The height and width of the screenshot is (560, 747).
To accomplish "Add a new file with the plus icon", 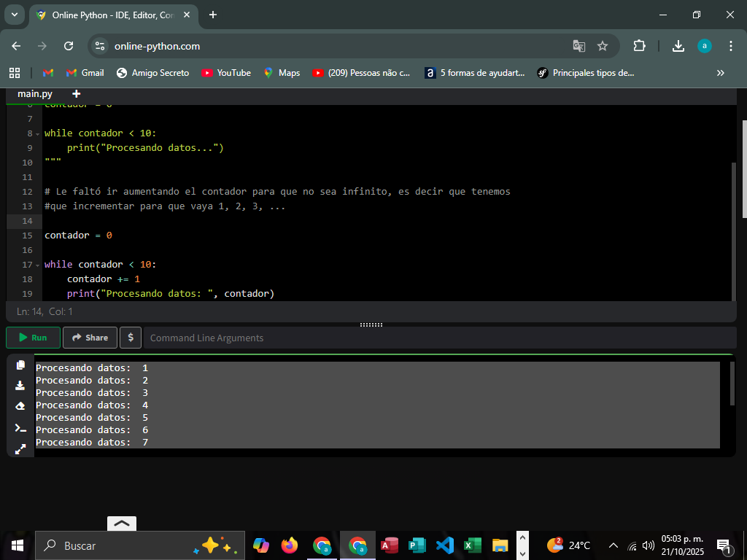I will coord(77,94).
